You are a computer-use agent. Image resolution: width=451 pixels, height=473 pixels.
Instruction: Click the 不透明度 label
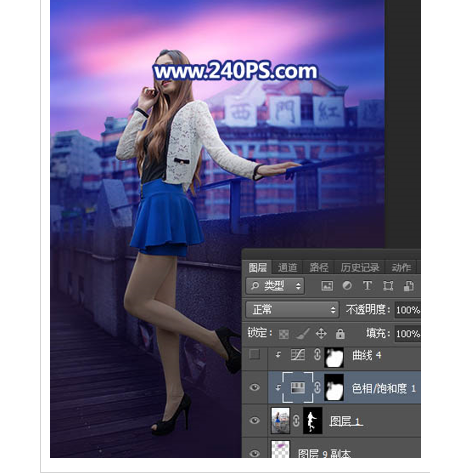click(367, 310)
